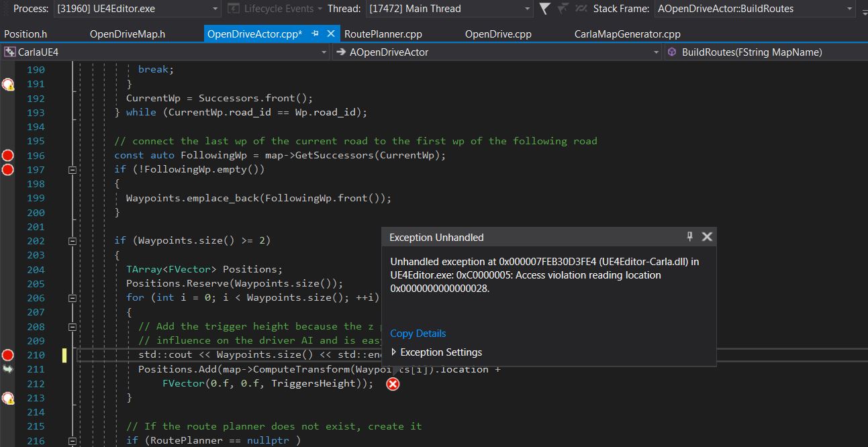Click the bookmark icon beside line 191
Image resolution: width=868 pixels, height=447 pixels.
tap(7, 84)
